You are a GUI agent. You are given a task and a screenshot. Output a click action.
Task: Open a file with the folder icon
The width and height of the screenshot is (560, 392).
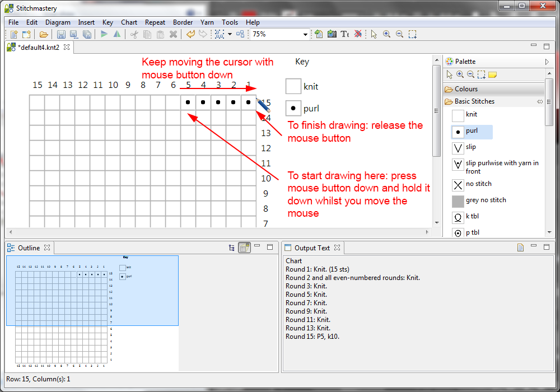pos(44,34)
